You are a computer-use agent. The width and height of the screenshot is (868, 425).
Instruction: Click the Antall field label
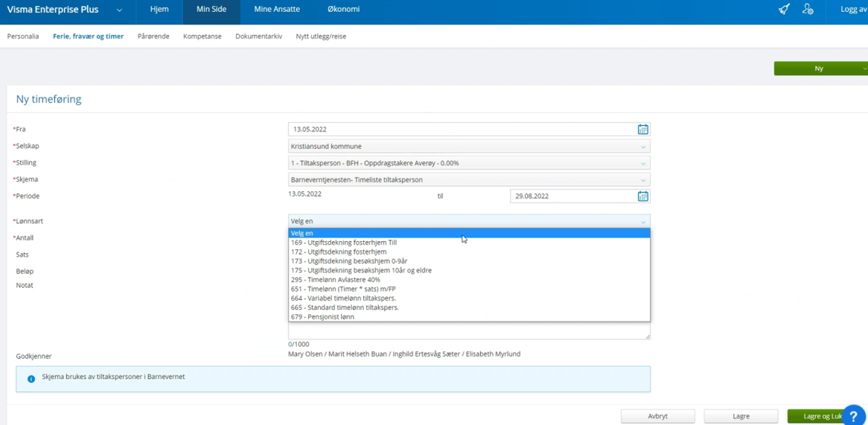25,238
